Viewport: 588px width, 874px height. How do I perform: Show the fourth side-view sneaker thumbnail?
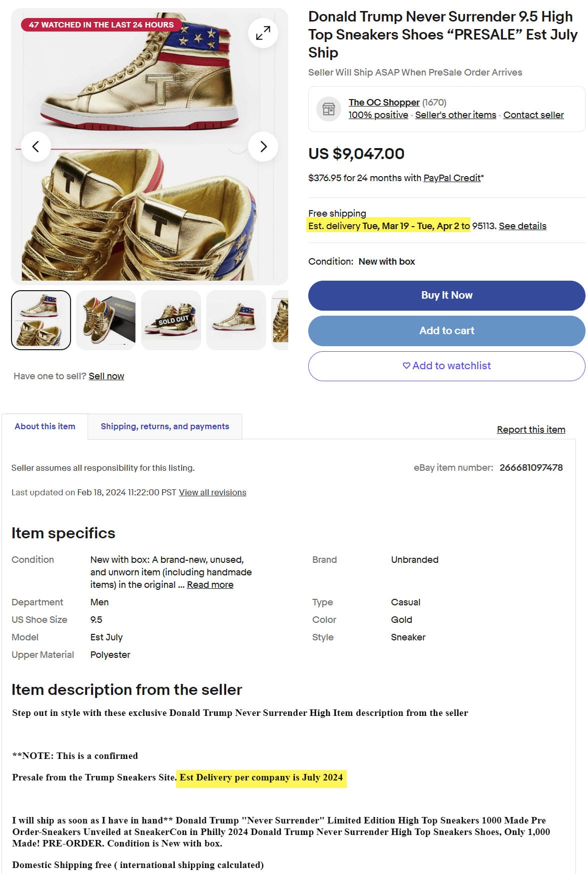(236, 320)
